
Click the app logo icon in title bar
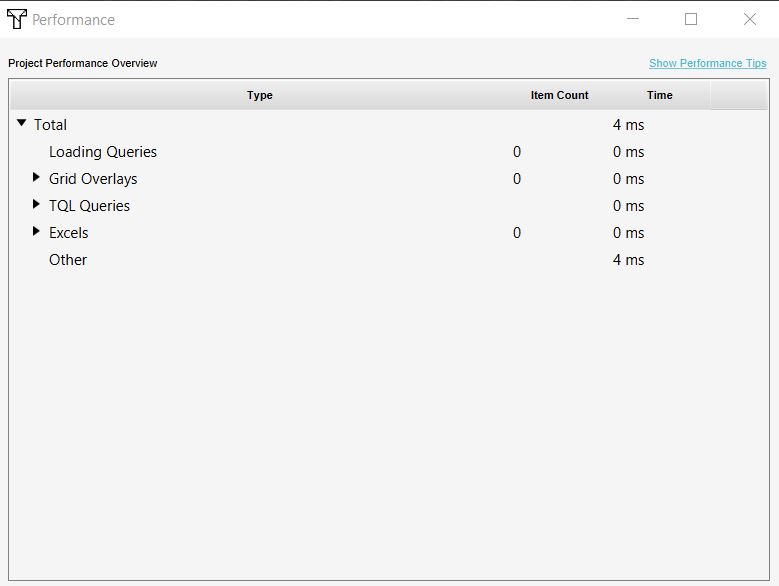(x=16, y=19)
